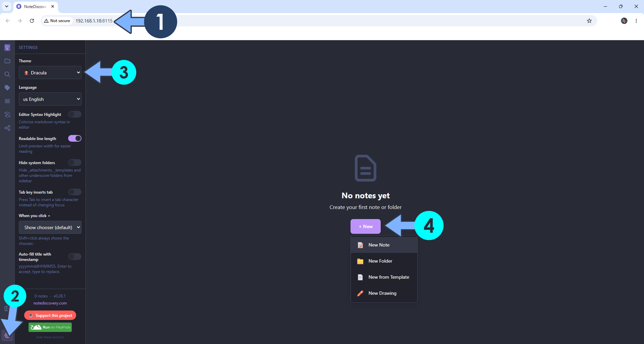Click Shift+click always shows the chooser text

pos(44,241)
